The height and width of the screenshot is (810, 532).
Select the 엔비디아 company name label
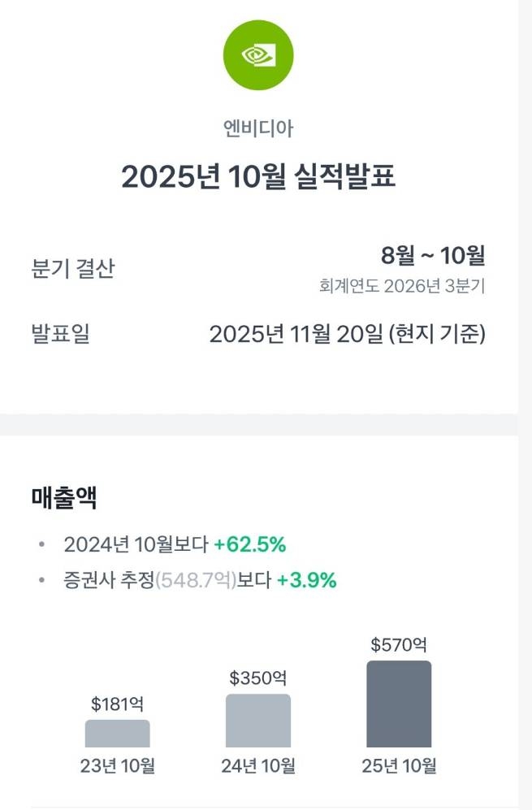[x=258, y=128]
